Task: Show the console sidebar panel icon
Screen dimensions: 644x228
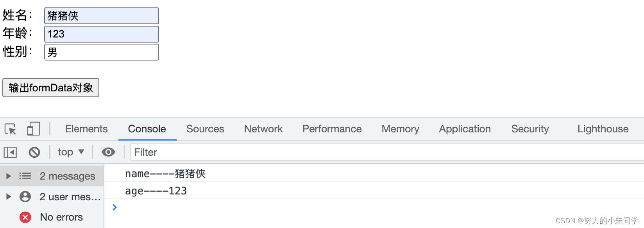Action: [x=10, y=152]
